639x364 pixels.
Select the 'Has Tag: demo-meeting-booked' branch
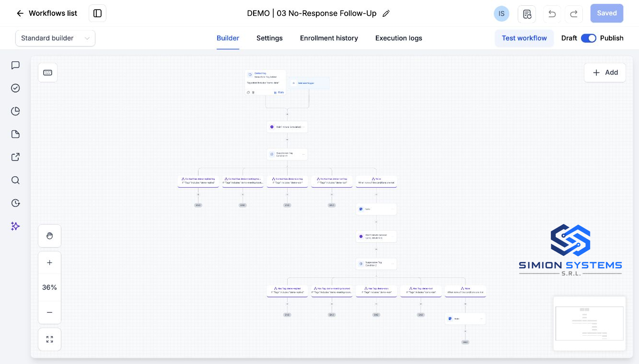(332, 291)
